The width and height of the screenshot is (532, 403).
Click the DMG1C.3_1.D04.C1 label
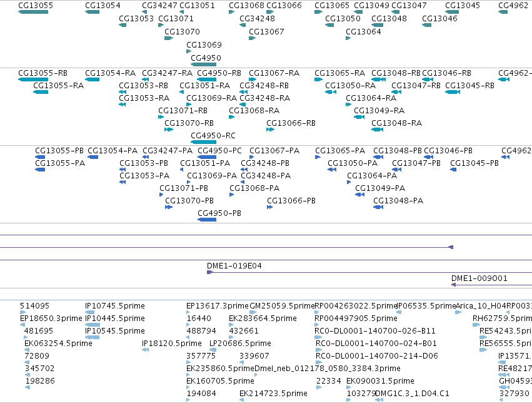[412, 394]
